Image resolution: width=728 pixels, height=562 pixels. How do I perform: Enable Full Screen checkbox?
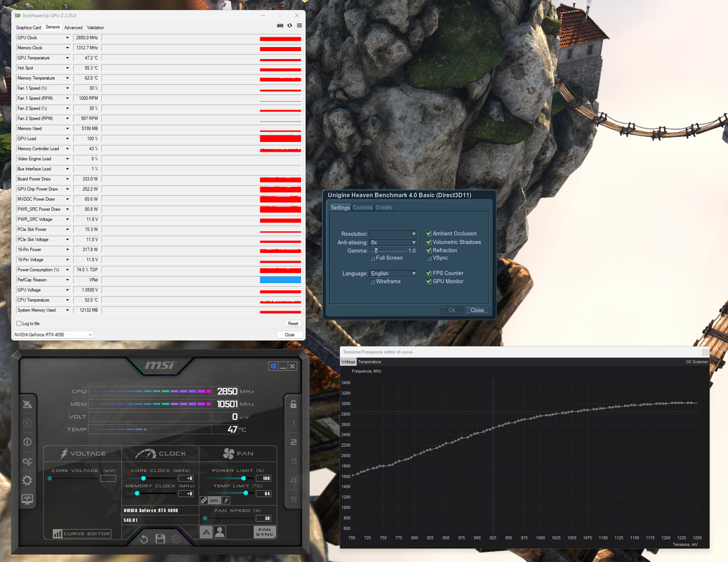[x=372, y=259]
